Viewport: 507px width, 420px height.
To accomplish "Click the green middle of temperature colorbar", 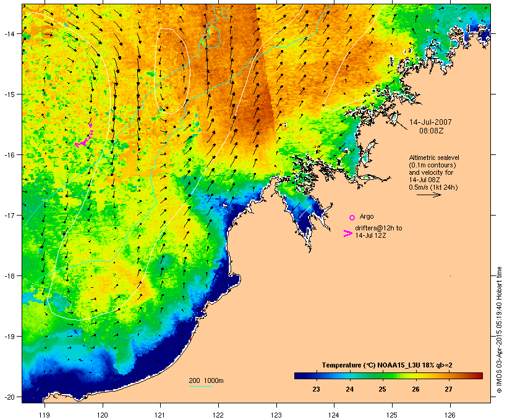I will pos(388,376).
